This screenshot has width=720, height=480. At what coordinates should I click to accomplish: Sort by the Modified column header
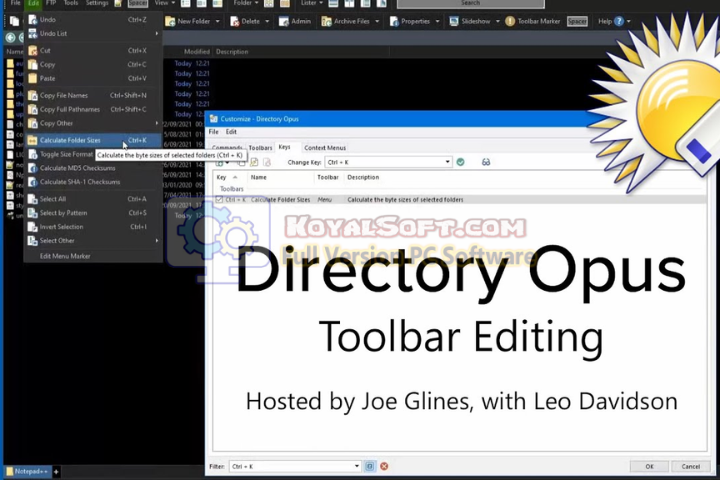click(x=197, y=52)
